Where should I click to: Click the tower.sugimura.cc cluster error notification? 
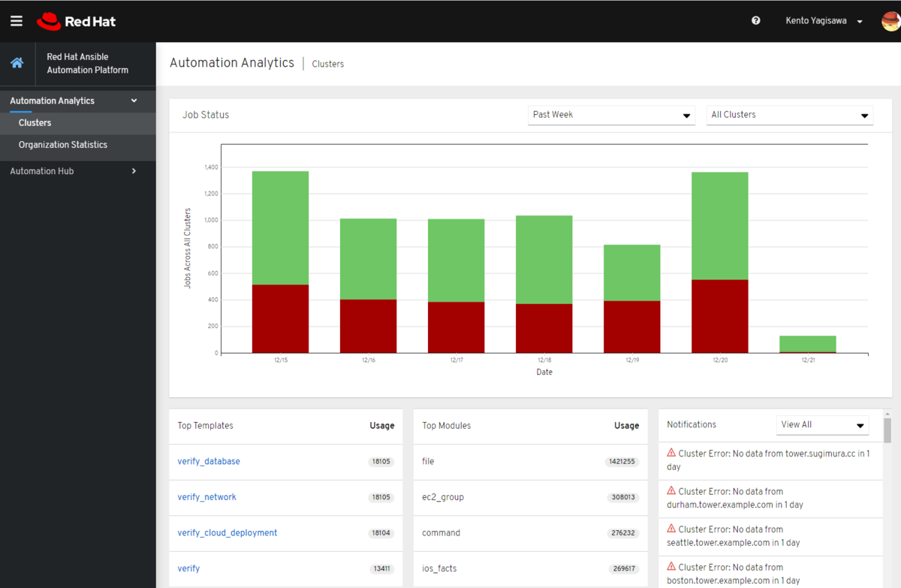point(771,460)
